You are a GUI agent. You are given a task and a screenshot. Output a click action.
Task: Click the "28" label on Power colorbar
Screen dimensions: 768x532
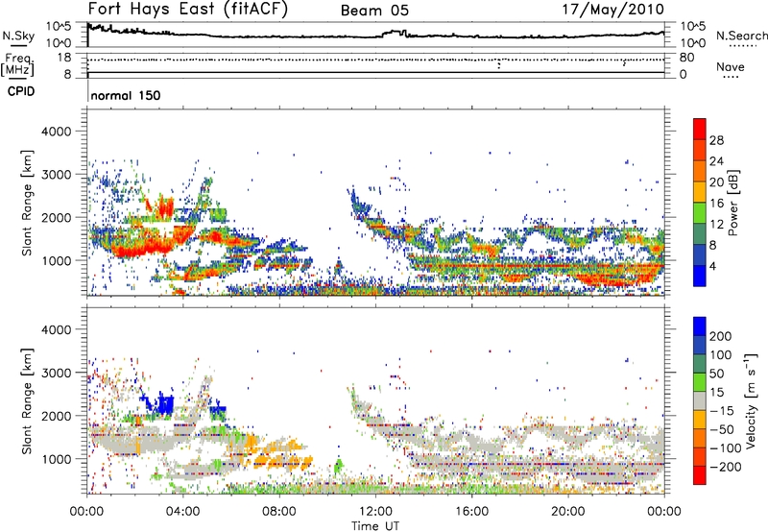(x=716, y=140)
